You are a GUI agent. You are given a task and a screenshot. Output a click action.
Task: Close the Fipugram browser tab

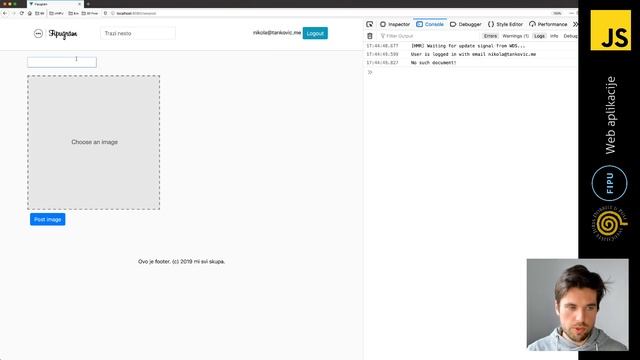point(79,4)
